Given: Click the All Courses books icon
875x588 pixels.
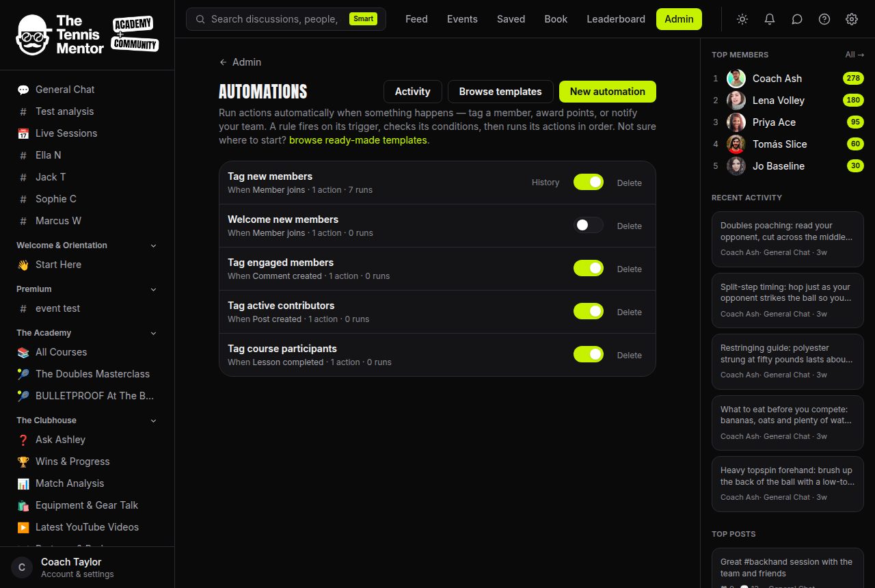Looking at the screenshot, I should coord(23,352).
